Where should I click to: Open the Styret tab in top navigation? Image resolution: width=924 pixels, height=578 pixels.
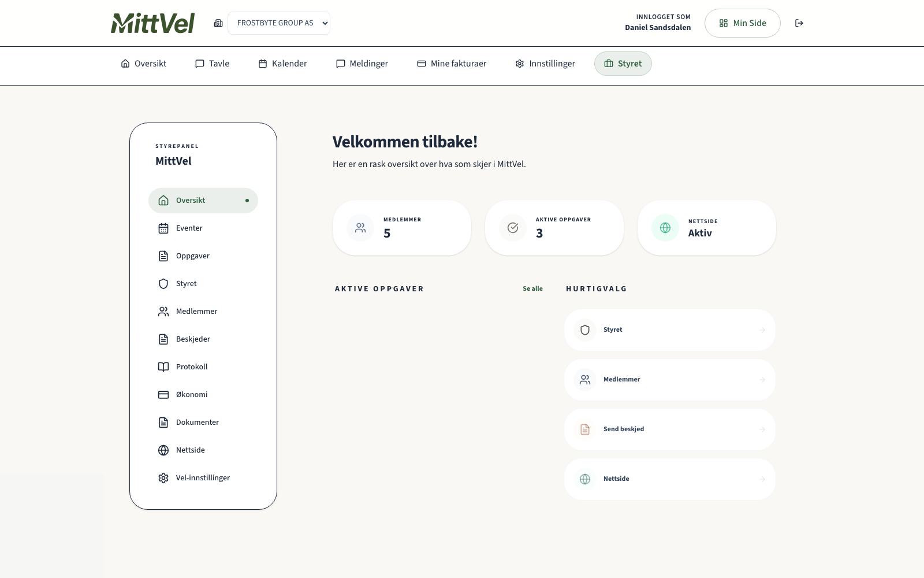coord(623,64)
